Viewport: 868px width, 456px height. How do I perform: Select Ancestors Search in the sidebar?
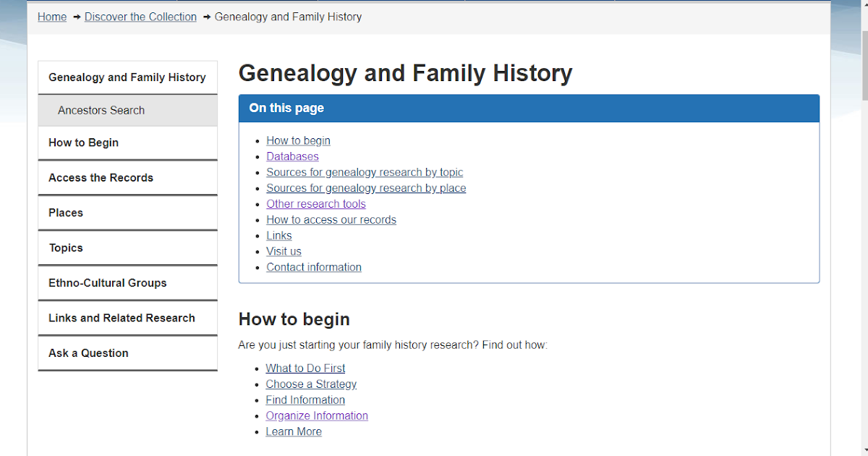point(101,110)
